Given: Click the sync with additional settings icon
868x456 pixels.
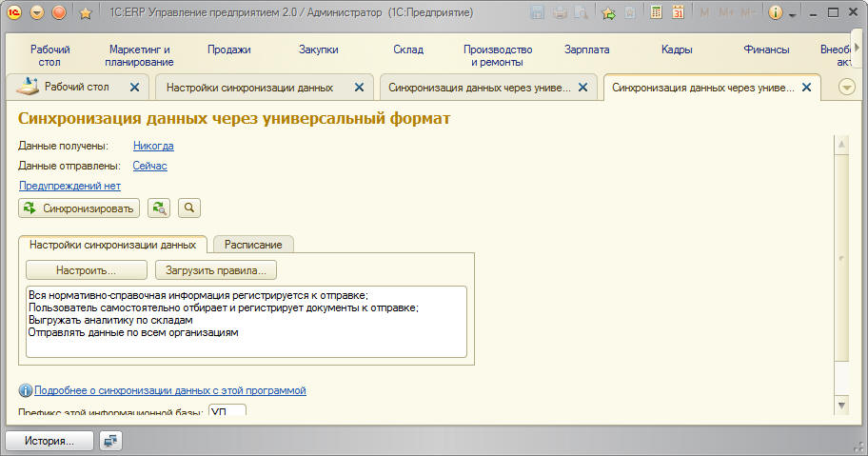Looking at the screenshot, I should (x=160, y=208).
